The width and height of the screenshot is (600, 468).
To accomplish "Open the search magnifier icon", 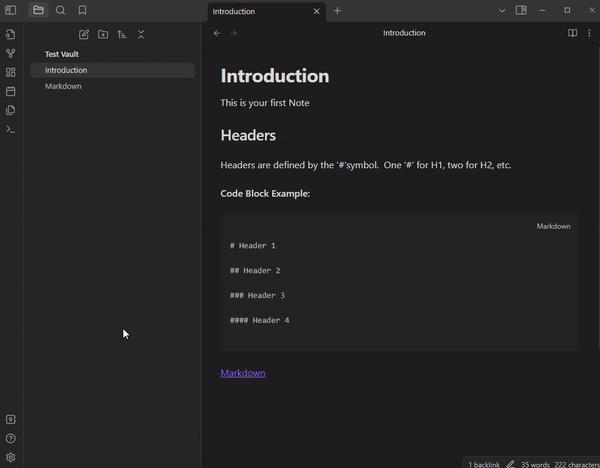I will pyautogui.click(x=60, y=10).
